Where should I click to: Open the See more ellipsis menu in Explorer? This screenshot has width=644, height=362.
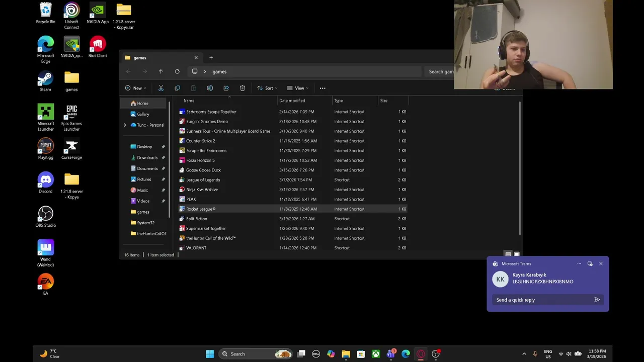click(323, 88)
